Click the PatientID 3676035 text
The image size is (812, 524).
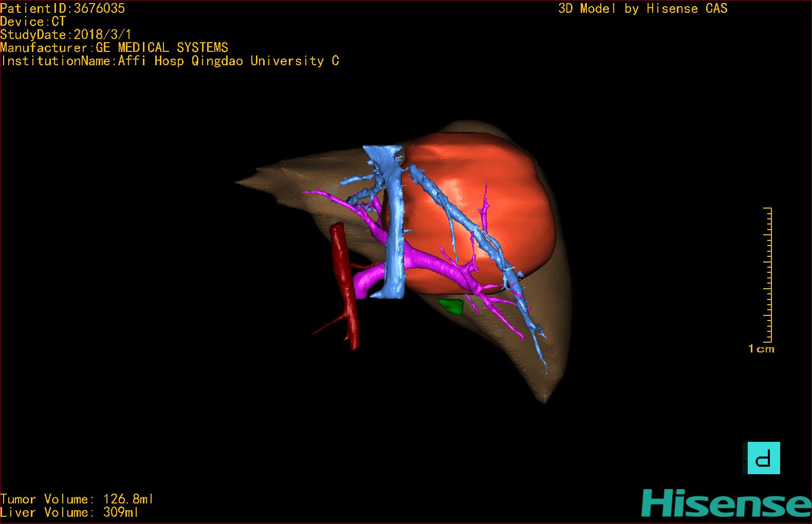[63, 8]
